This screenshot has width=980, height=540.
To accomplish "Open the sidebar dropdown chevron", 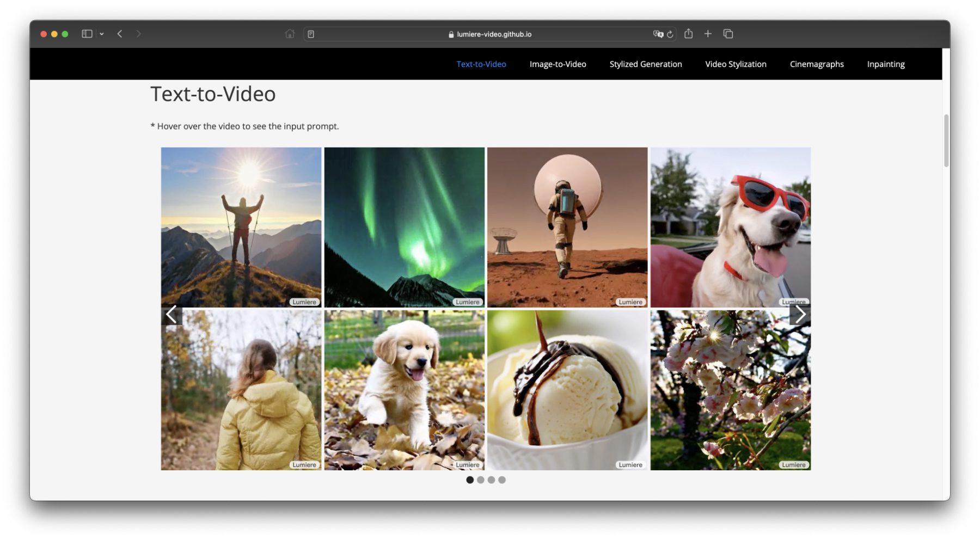I will tap(102, 34).
